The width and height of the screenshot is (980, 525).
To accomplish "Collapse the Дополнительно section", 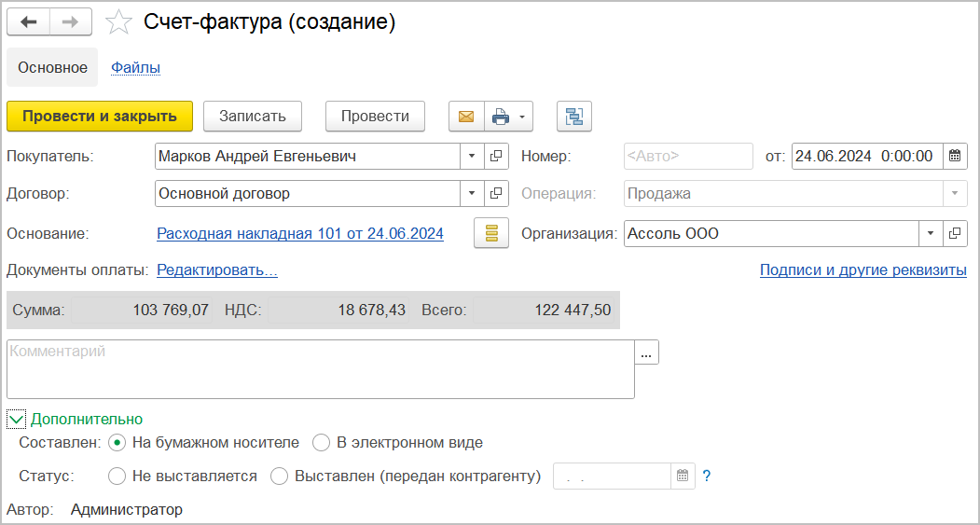I will (16, 420).
